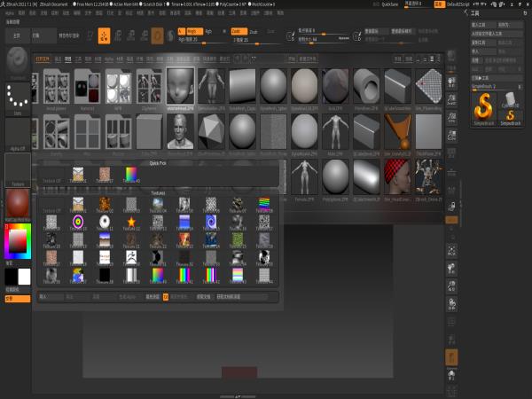The height and width of the screenshot is (399, 532).
Task: Open the Brush (笔刷) menu
Action: point(21,13)
